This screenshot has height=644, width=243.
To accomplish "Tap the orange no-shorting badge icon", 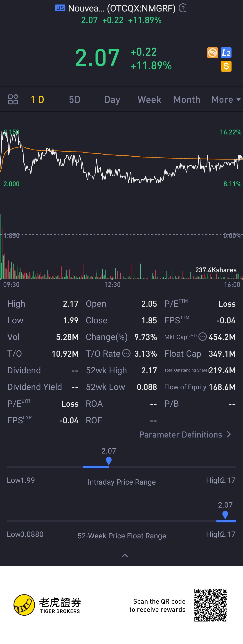I will click(213, 53).
